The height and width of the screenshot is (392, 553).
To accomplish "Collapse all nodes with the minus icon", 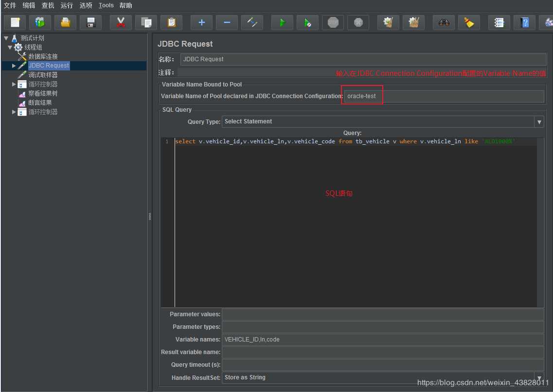I will tap(227, 22).
